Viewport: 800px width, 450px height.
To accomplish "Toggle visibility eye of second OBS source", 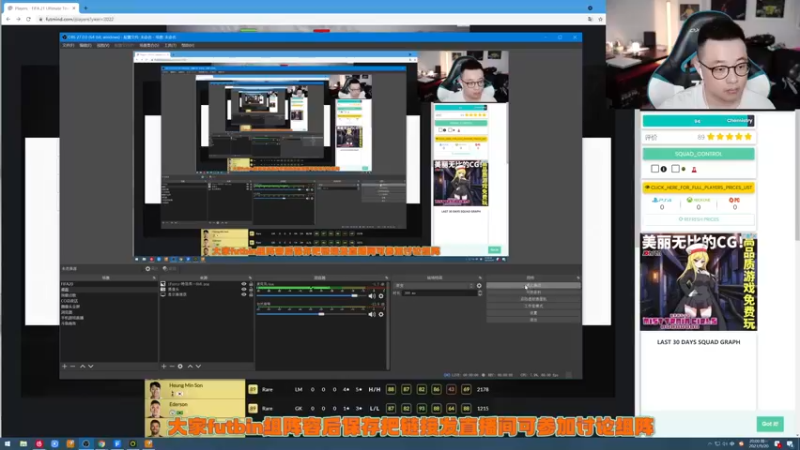I will (x=244, y=289).
